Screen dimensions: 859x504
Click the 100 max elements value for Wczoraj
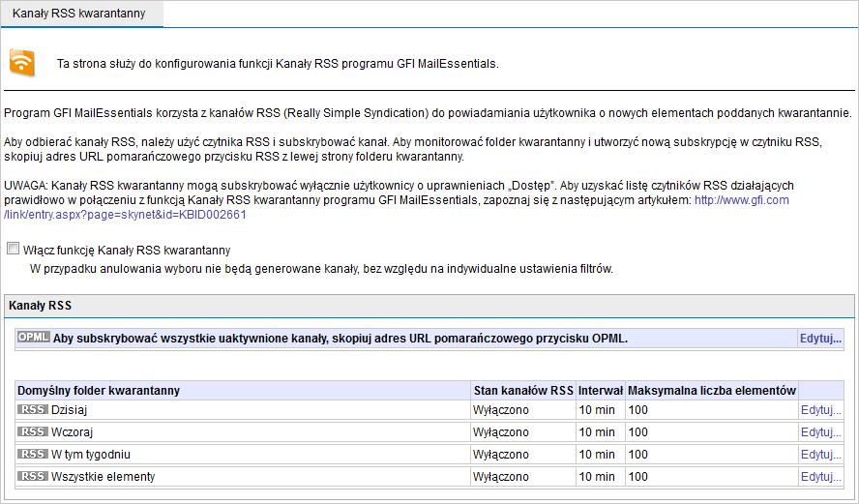tap(637, 432)
